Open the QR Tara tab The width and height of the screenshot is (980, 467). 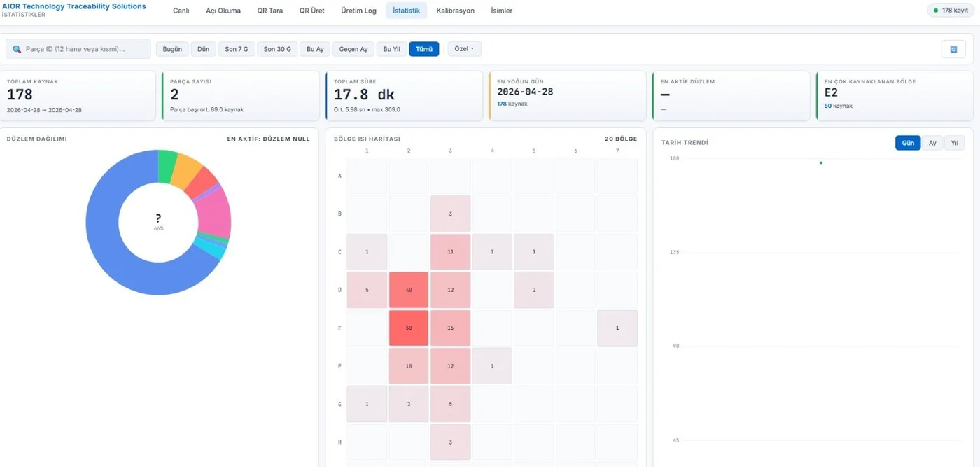270,11
